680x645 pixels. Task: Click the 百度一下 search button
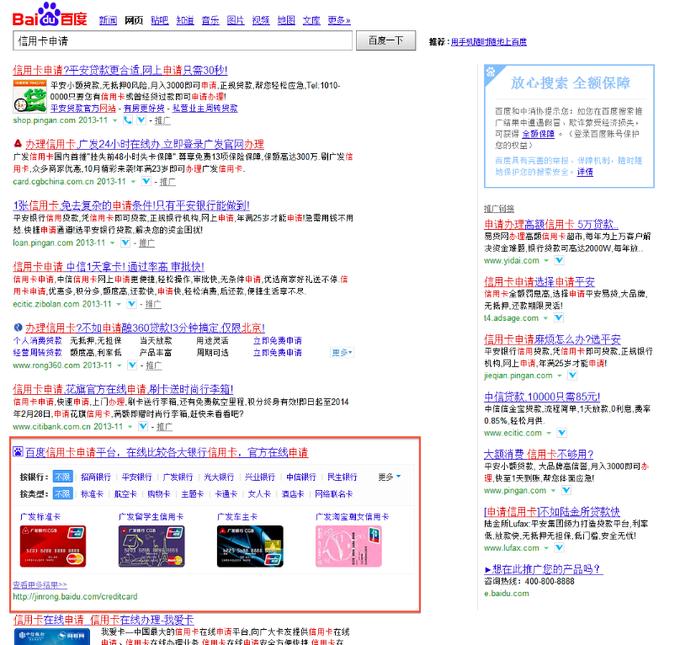386,40
